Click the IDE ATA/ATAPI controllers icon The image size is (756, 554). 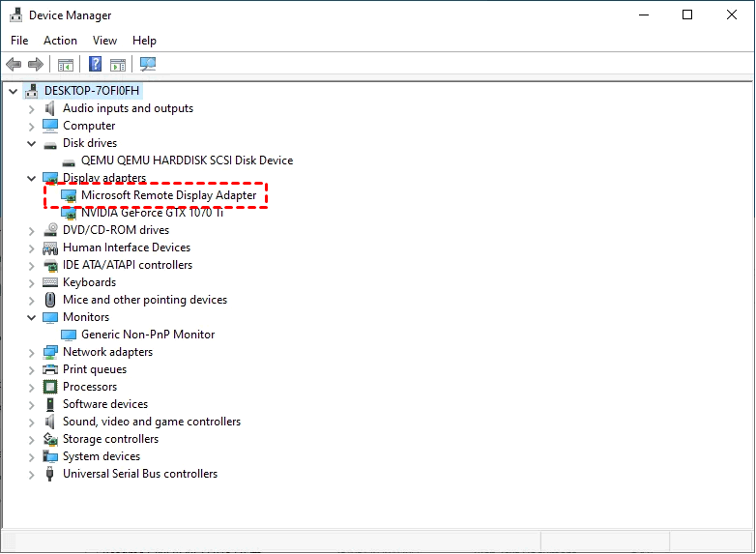coord(50,265)
